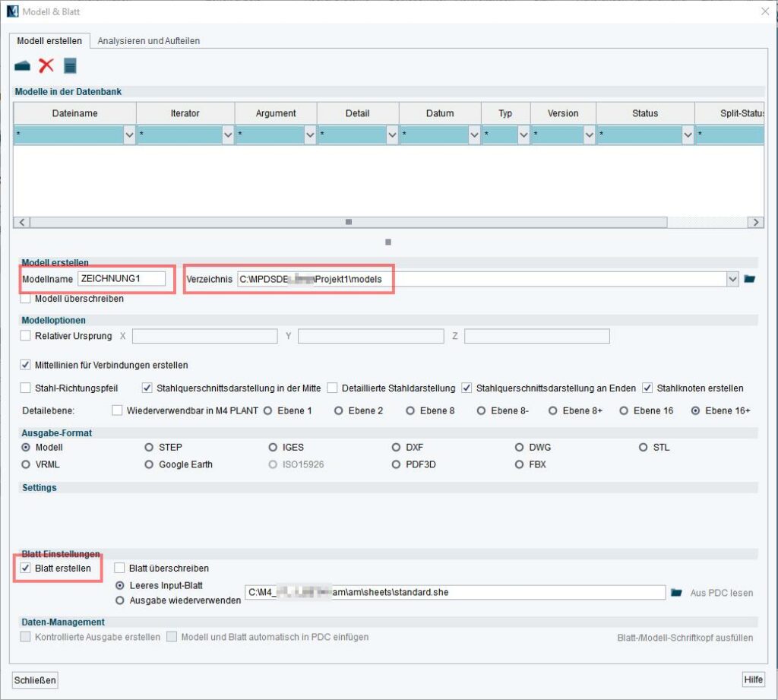Select PDF3D output format

[x=396, y=464]
